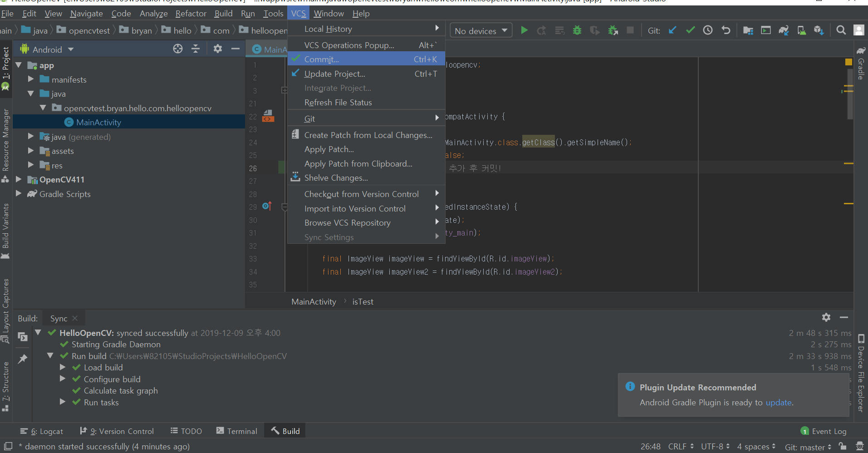
Task: Click the Sync Project with Gradle icon
Action: point(784,30)
